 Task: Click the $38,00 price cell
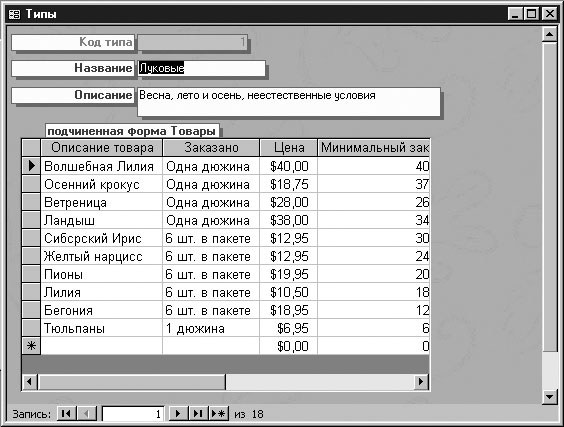(288, 220)
